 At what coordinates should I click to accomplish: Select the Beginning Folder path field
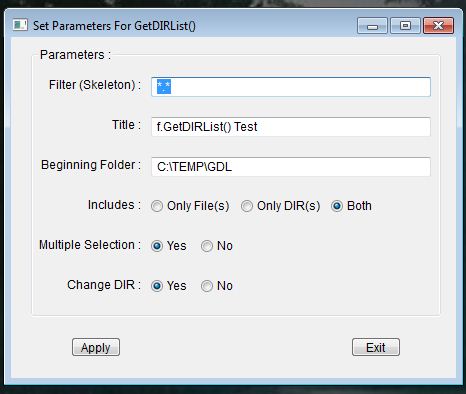291,167
